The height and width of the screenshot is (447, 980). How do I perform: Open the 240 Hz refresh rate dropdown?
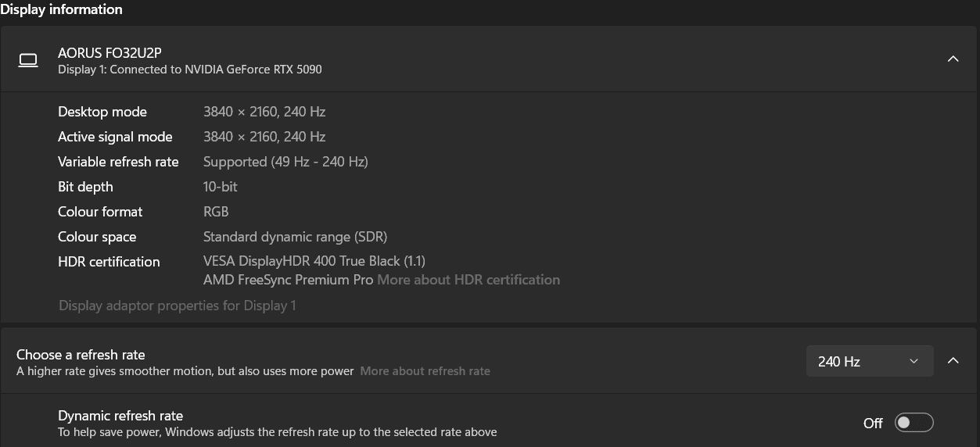click(870, 361)
